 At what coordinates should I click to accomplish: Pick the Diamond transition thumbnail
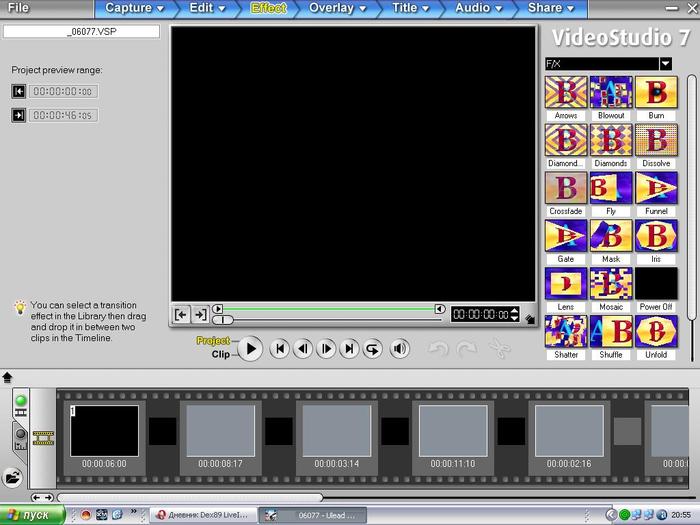(x=566, y=140)
